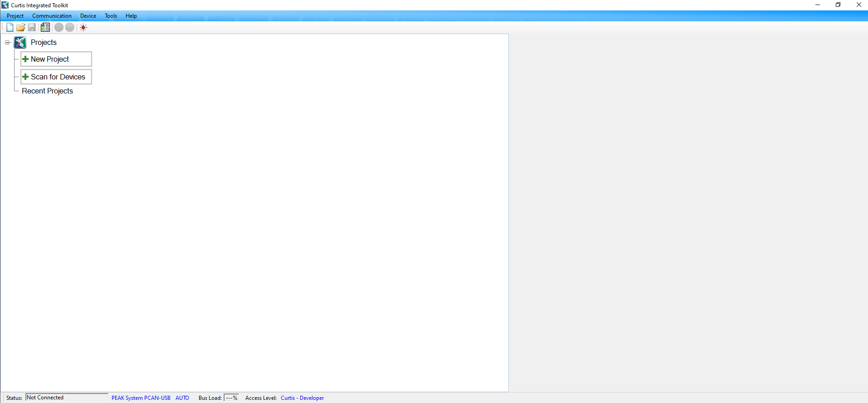Click the red flashing light toolbar icon

point(83,27)
